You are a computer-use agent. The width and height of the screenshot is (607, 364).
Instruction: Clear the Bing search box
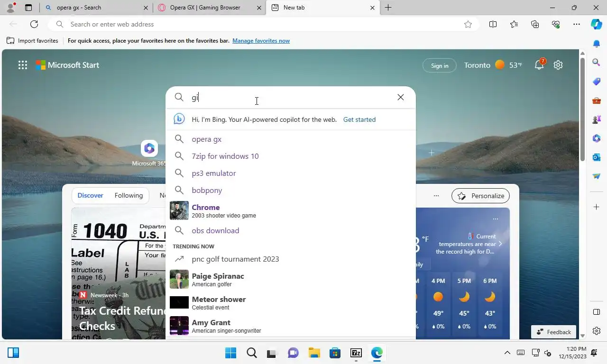click(x=401, y=97)
